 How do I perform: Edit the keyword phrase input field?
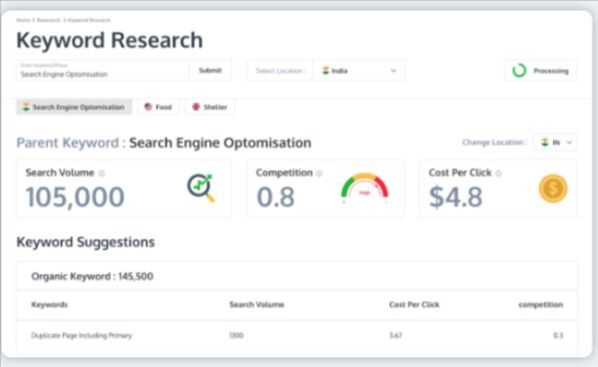[103, 71]
